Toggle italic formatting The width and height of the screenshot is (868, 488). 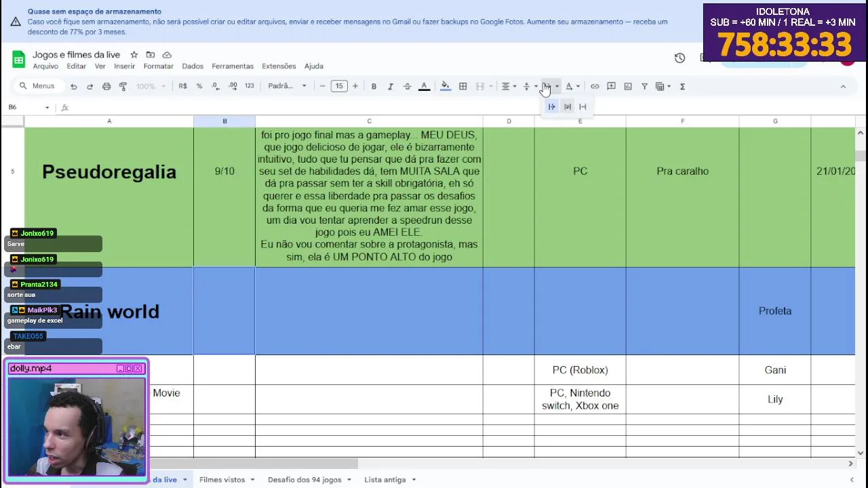(x=391, y=86)
